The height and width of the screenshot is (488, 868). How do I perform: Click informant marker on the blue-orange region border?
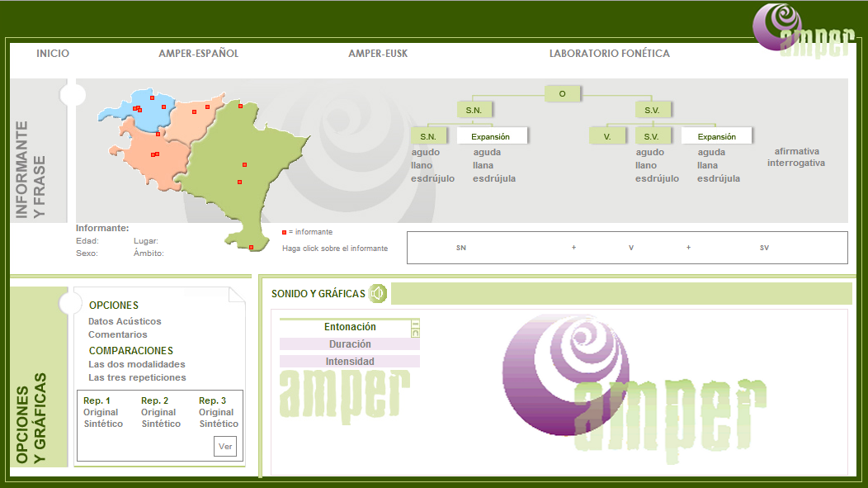[x=158, y=134]
